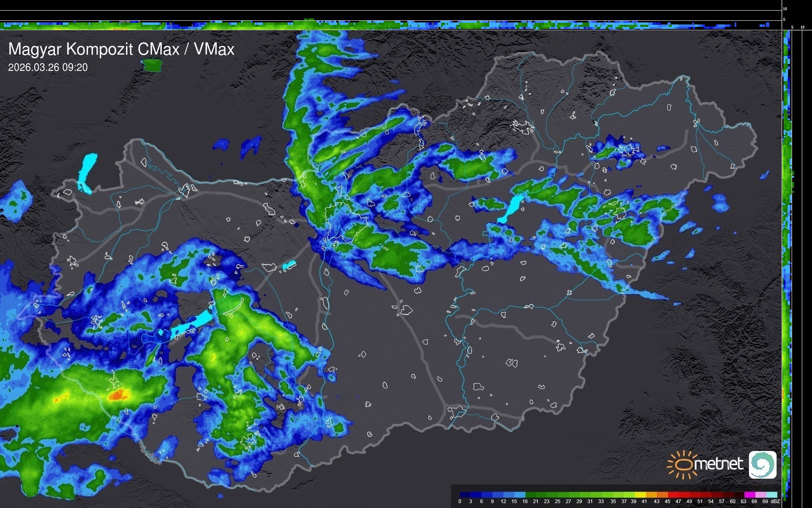Click the top horizontal VMax profile strip

[x=391, y=25]
